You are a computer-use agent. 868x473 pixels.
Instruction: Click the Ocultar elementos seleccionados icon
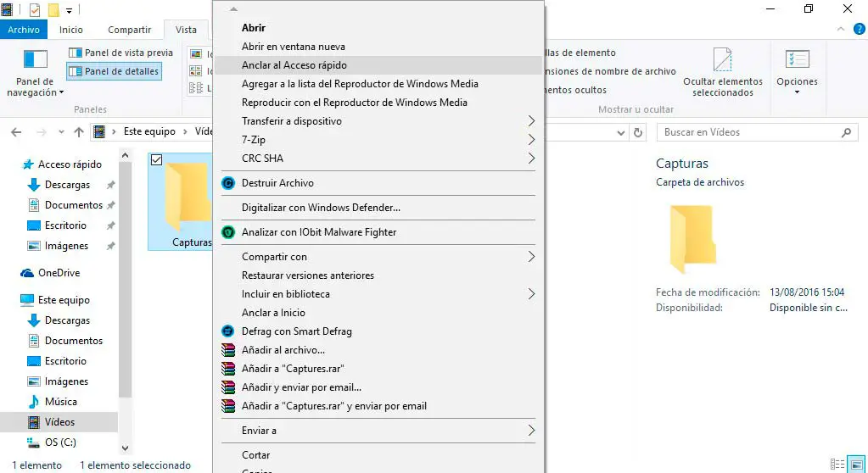tap(722, 59)
